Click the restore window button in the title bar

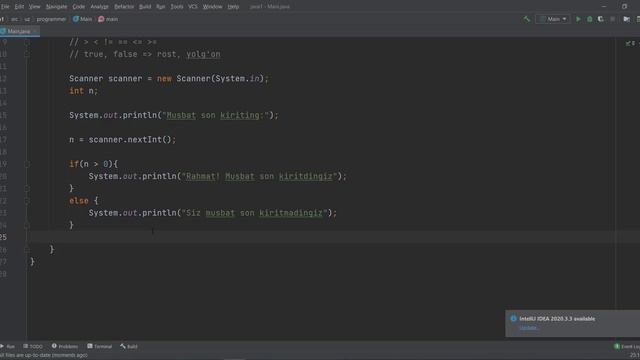click(x=624, y=7)
